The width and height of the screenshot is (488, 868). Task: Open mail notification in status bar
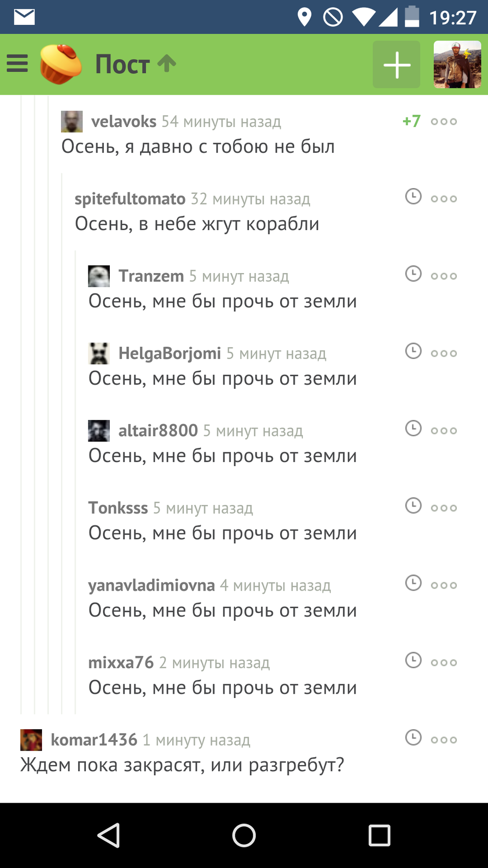(x=24, y=17)
